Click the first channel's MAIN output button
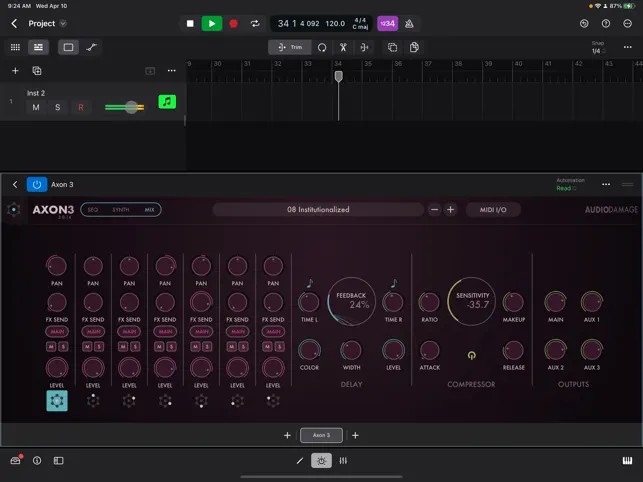Viewport: 643px width, 482px height. (57, 331)
